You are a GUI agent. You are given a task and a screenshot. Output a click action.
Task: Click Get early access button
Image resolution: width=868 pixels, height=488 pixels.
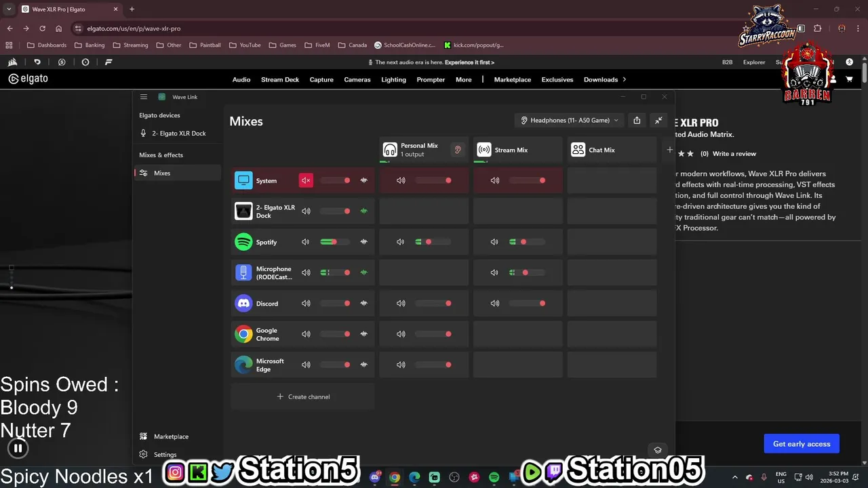point(802,444)
